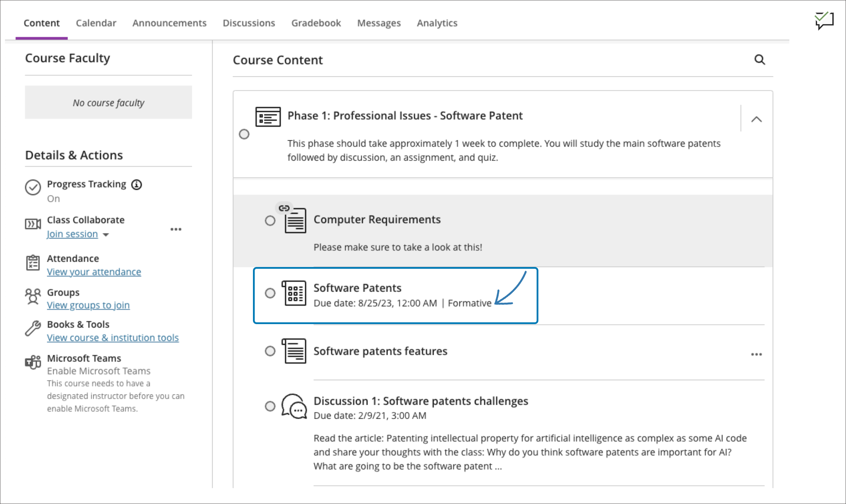Click the View your attendance link
The height and width of the screenshot is (504, 846).
94,272
